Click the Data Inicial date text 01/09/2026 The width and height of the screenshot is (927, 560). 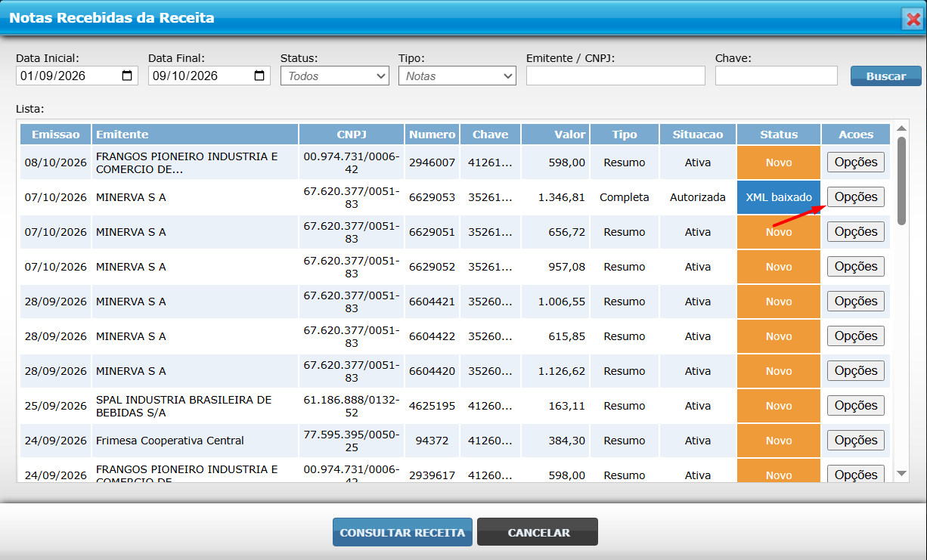pos(53,76)
